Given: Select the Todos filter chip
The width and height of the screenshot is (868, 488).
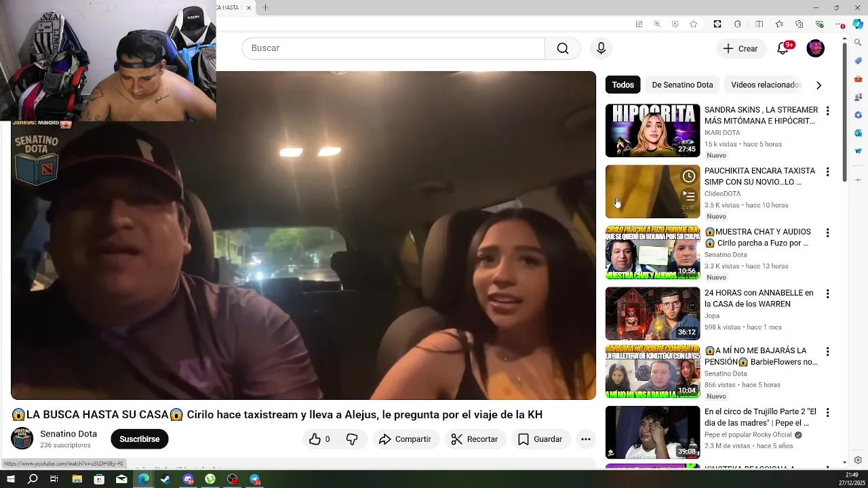Looking at the screenshot, I should [623, 85].
